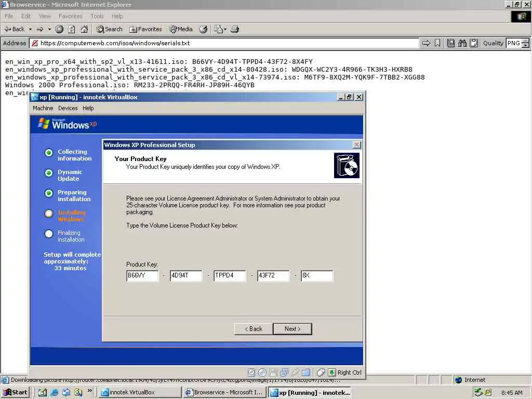Image resolution: width=532 pixels, height=399 pixels.
Task: Click the VirtualBox mouse capture status icon
Action: point(321,372)
